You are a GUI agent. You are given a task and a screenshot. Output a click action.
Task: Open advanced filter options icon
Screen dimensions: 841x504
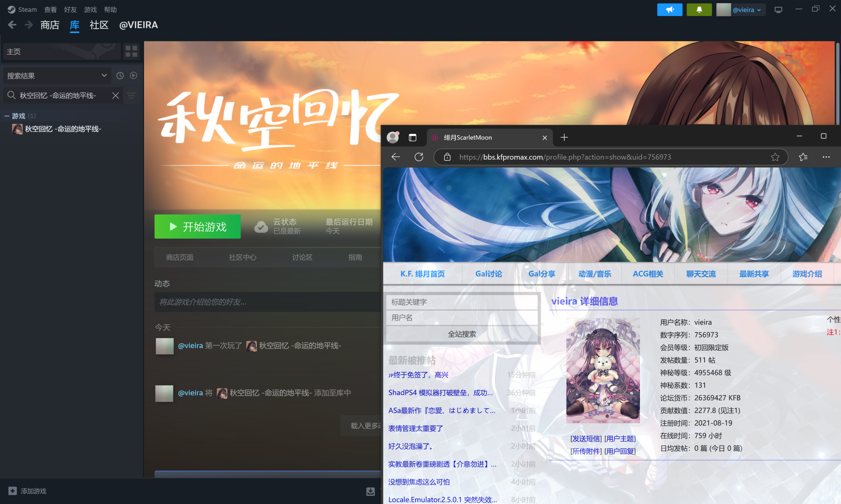(x=131, y=95)
